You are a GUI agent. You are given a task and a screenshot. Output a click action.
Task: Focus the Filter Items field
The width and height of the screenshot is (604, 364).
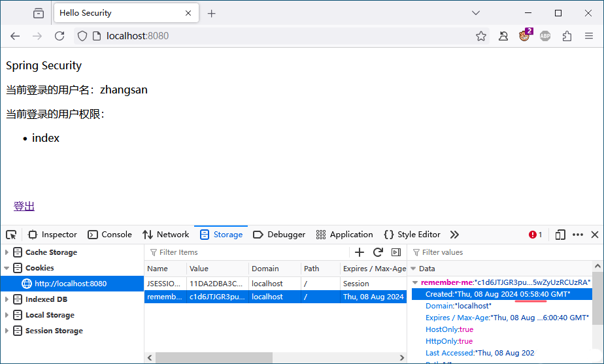[246, 252]
